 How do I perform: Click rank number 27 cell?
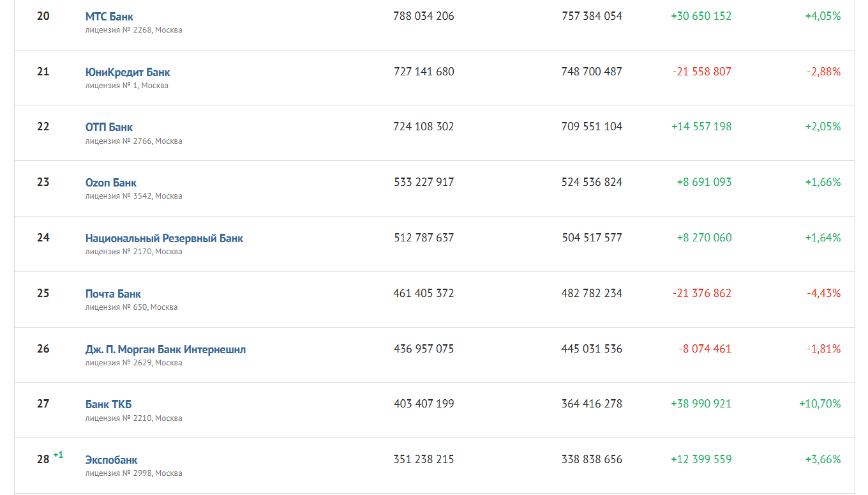pos(43,404)
